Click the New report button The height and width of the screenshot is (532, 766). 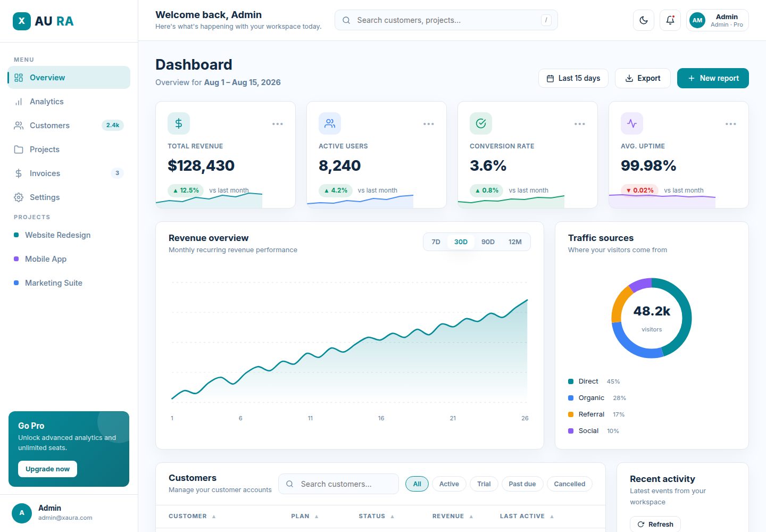713,78
